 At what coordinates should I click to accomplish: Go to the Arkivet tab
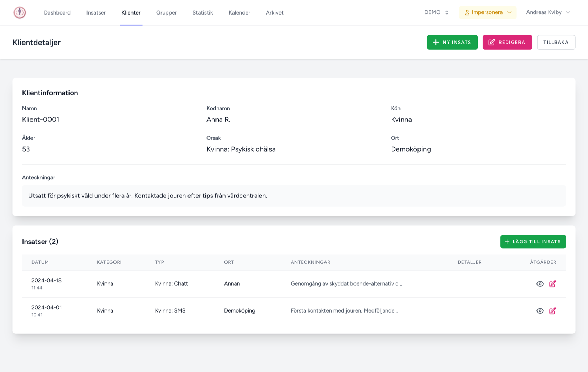tap(275, 13)
